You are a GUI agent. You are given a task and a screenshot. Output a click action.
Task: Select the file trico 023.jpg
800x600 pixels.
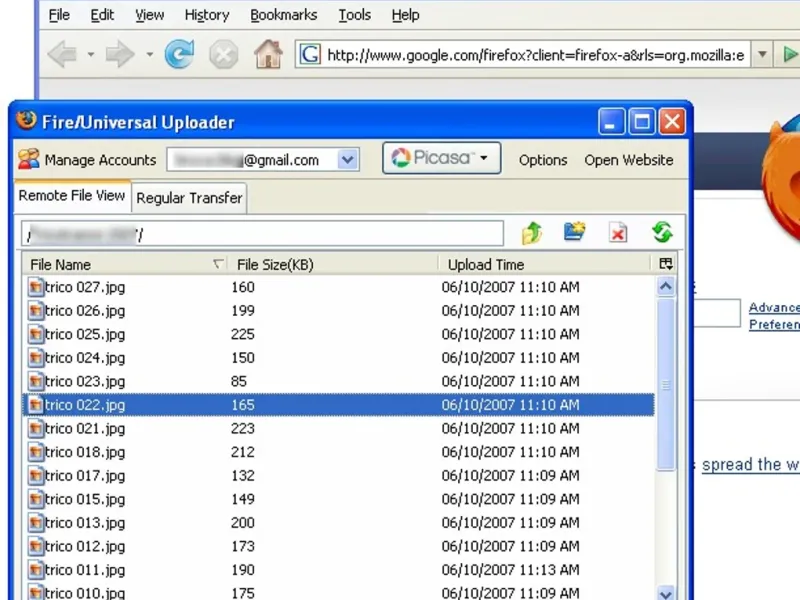pyautogui.click(x=339, y=381)
